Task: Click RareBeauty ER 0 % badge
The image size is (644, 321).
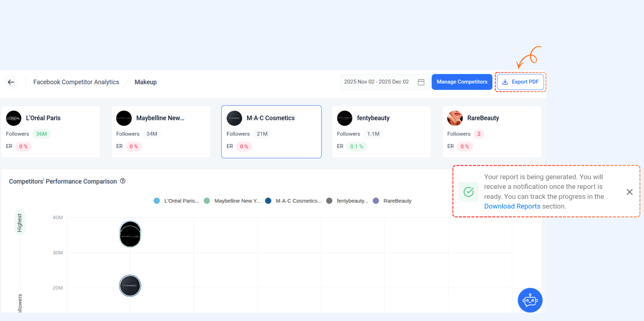Action: click(x=465, y=147)
